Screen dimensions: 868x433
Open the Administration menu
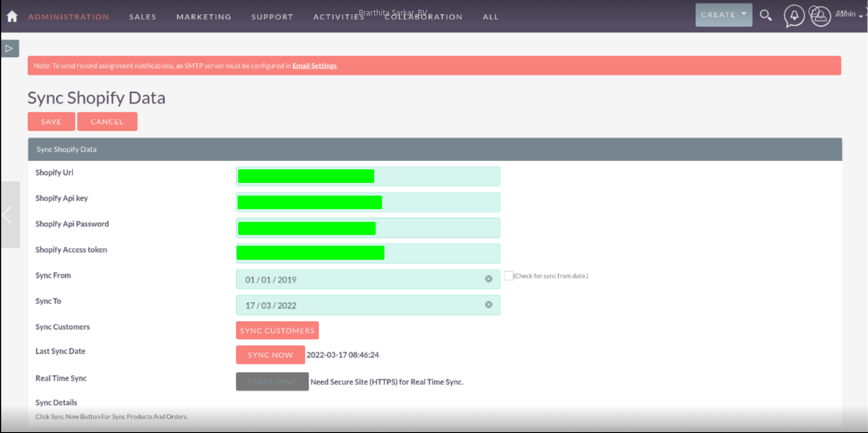point(69,17)
